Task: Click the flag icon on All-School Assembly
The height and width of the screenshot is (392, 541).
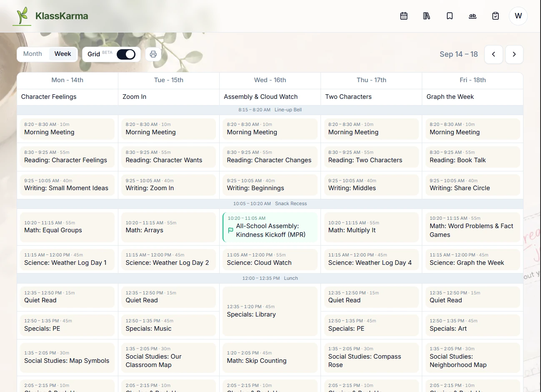Action: [230, 230]
